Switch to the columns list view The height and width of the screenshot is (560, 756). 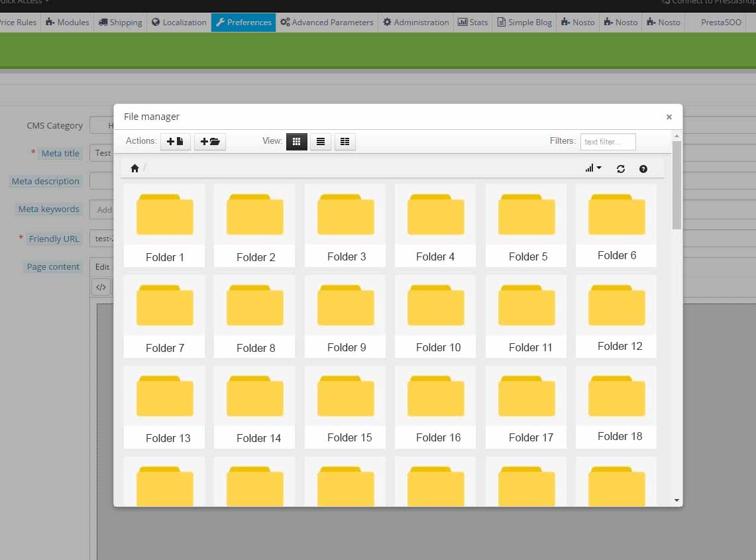coord(345,141)
